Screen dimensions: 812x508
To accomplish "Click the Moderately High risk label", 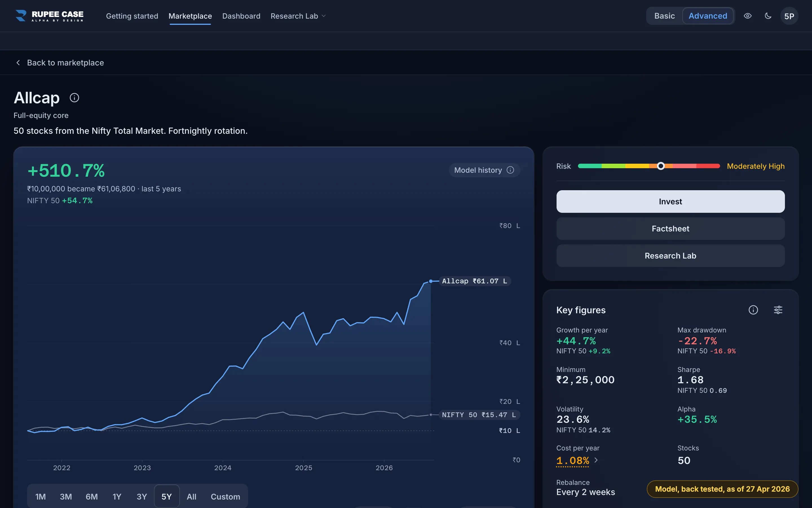I will [x=756, y=166].
